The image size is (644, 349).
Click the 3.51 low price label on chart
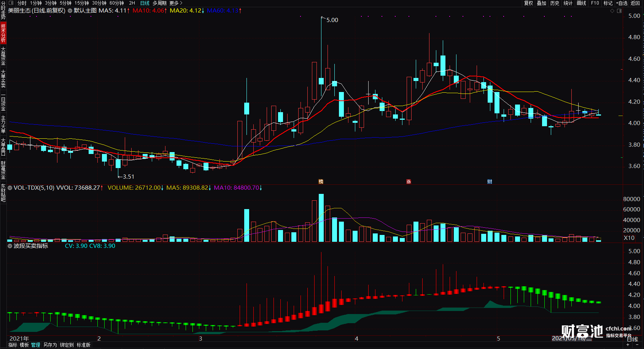point(129,177)
